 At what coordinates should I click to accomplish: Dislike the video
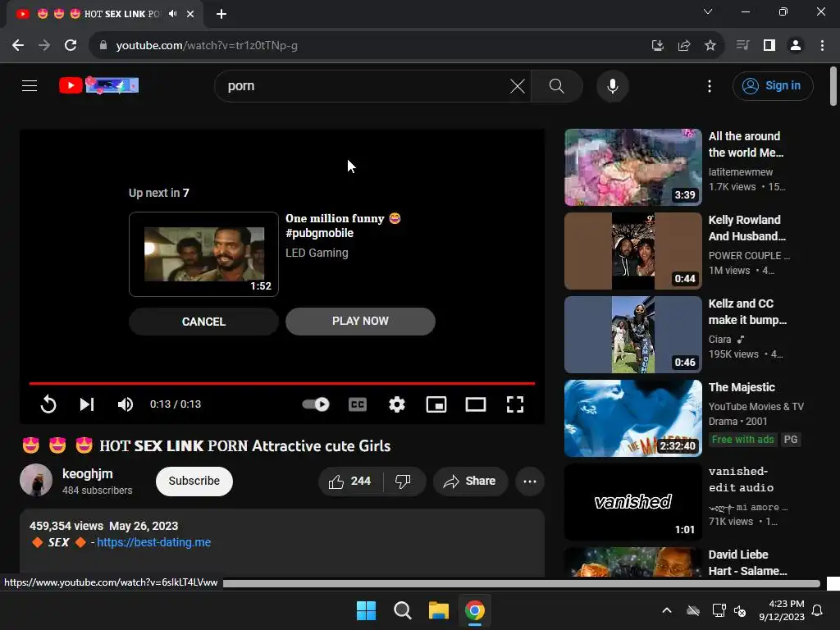(x=403, y=481)
